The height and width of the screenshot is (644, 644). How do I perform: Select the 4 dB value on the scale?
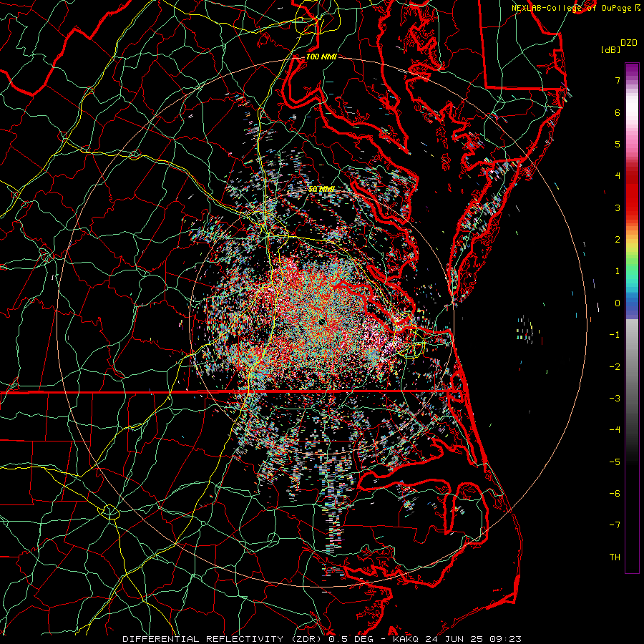coord(618,176)
